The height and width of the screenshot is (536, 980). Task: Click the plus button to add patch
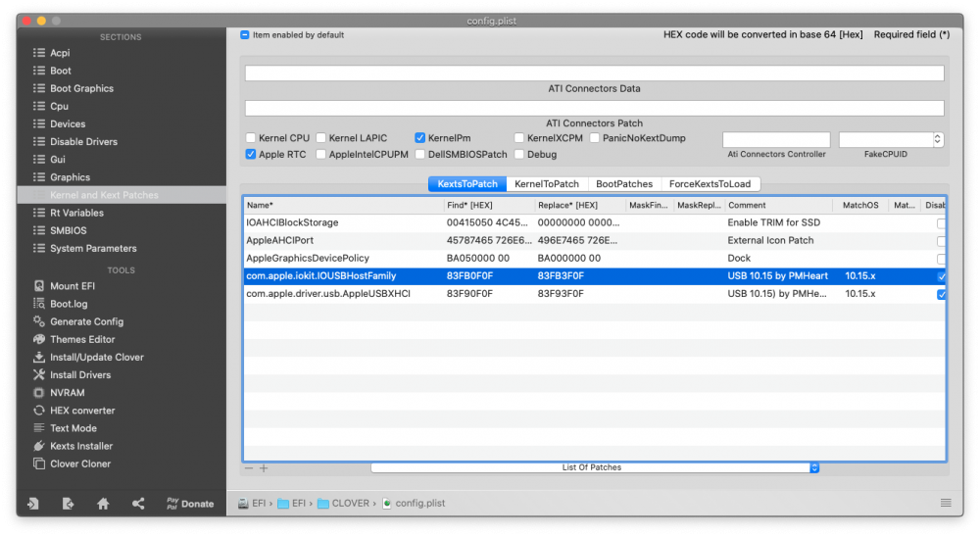tap(264, 468)
